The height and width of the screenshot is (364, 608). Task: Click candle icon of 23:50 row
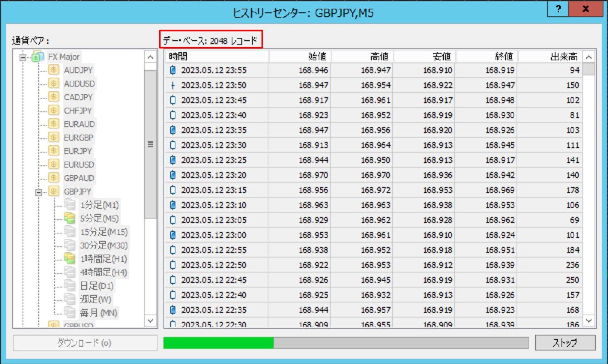(x=173, y=85)
